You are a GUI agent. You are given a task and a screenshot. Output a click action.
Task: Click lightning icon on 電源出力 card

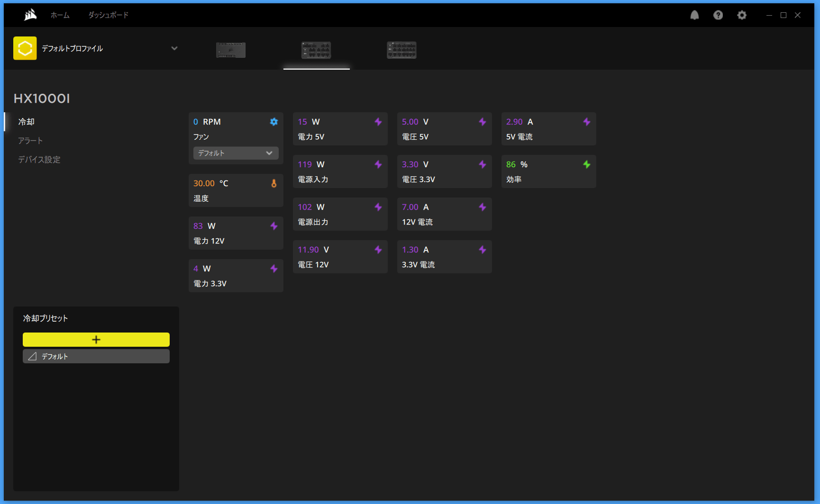click(378, 207)
